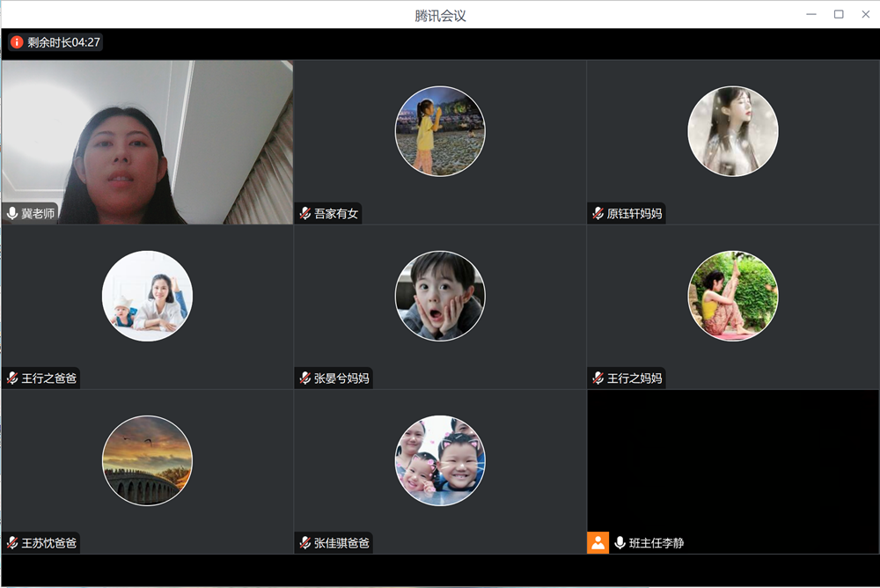The height and width of the screenshot is (588, 880).
Task: Click the 王苏忱爸爸 name label
Action: (x=48, y=542)
